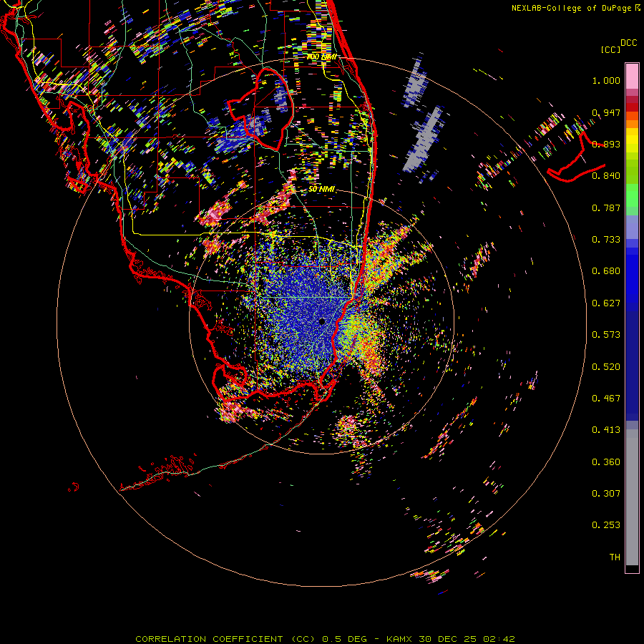Click the 0.733 color scale value
The width and height of the screenshot is (644, 644).
click(606, 240)
